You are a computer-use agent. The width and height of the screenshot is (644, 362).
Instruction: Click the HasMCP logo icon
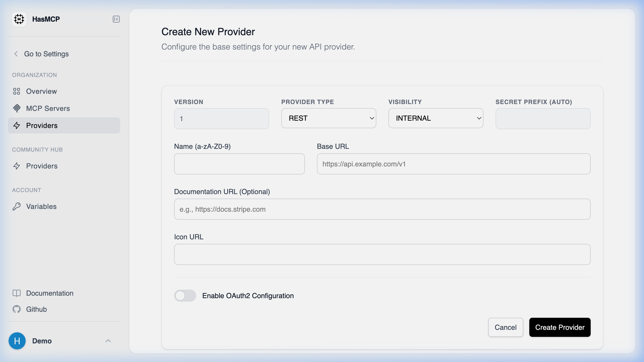click(x=19, y=19)
